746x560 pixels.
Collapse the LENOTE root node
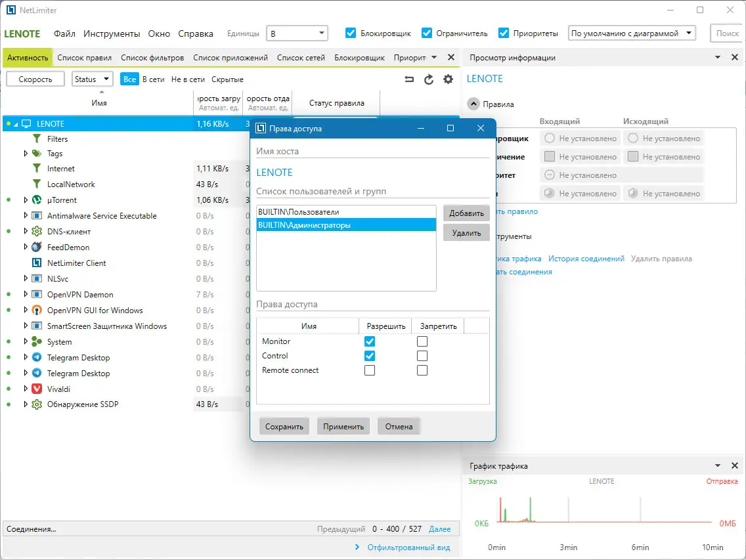coord(16,124)
